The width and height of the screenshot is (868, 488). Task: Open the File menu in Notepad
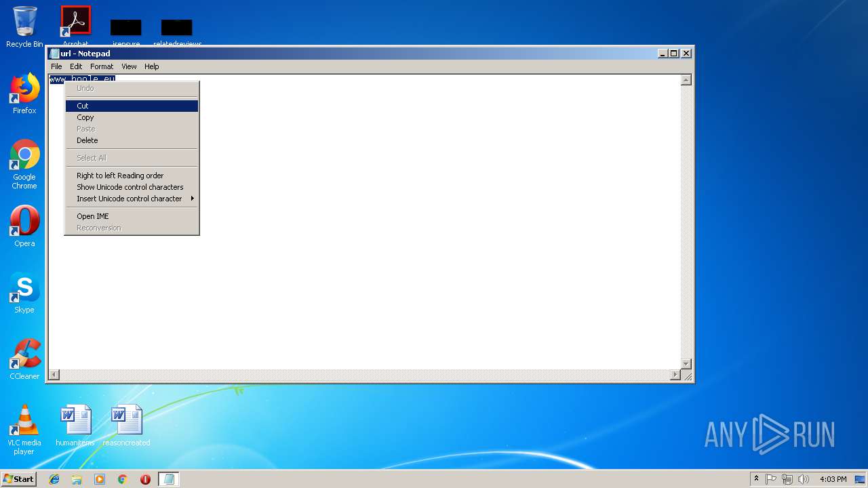click(x=56, y=66)
